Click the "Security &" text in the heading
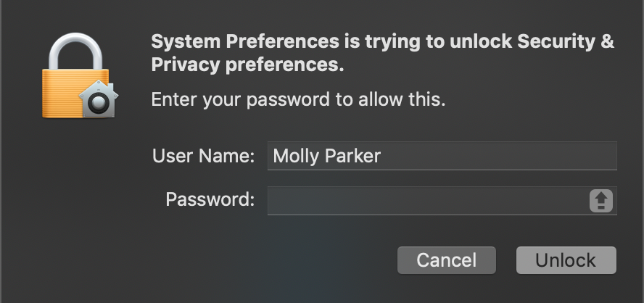The width and height of the screenshot is (644, 303). [566, 42]
